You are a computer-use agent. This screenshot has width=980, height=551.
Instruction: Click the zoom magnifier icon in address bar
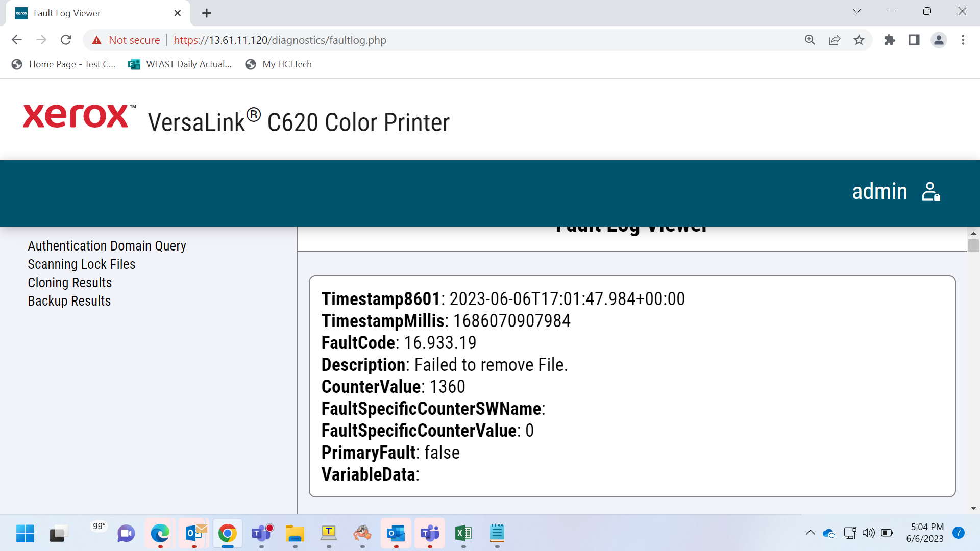tap(810, 40)
